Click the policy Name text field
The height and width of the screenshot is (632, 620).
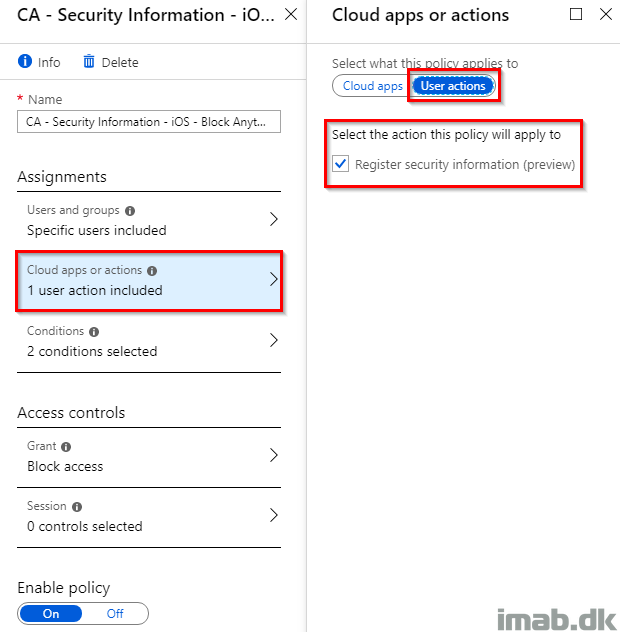149,121
